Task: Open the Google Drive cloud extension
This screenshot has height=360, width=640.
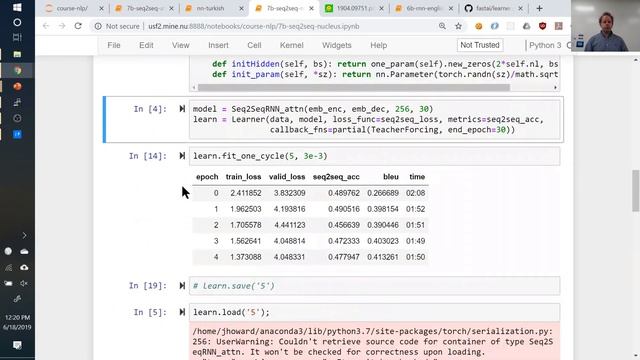Action: point(527,26)
